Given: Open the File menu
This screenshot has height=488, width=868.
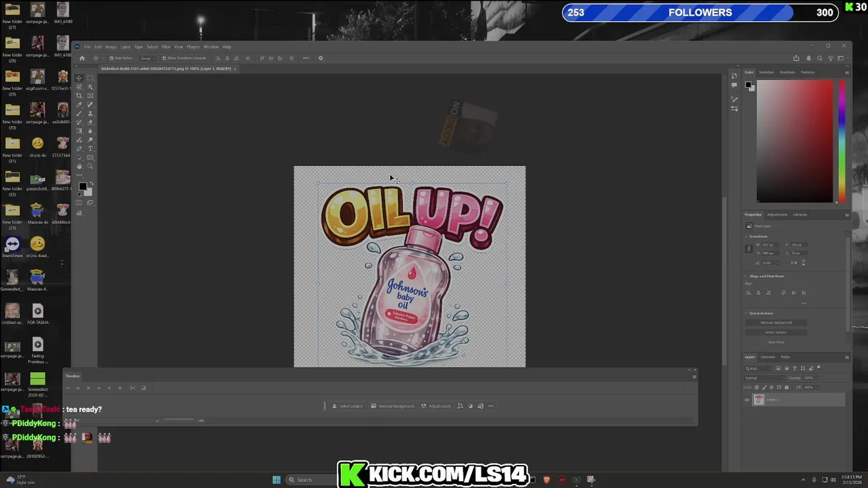Looking at the screenshot, I should coord(87,47).
